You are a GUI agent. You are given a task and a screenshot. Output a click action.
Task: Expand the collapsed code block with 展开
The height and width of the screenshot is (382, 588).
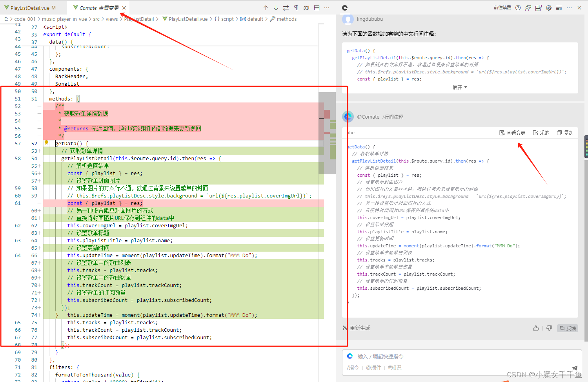[x=460, y=87]
